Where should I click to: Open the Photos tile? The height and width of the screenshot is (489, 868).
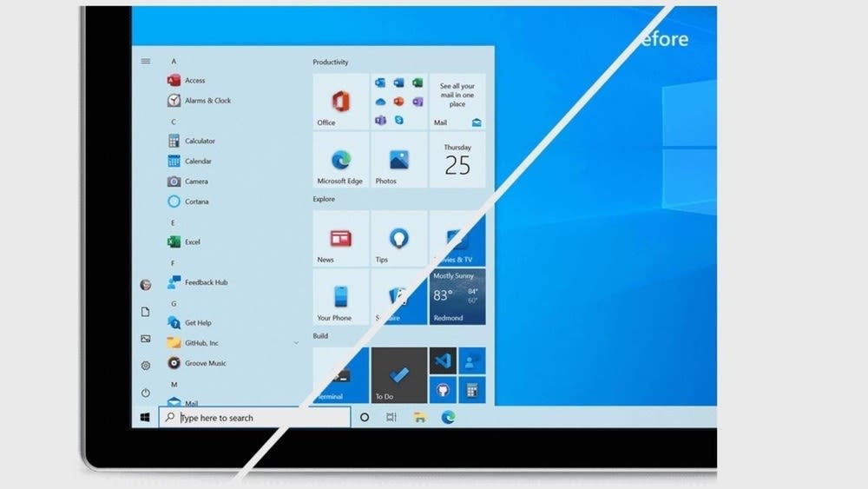[x=399, y=160]
